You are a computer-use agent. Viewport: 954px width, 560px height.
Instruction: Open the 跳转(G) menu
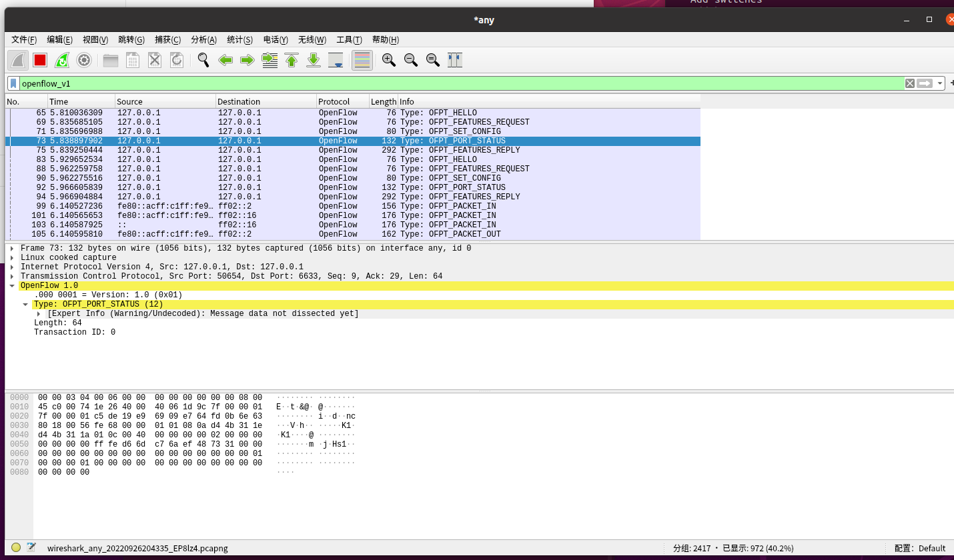(131, 40)
